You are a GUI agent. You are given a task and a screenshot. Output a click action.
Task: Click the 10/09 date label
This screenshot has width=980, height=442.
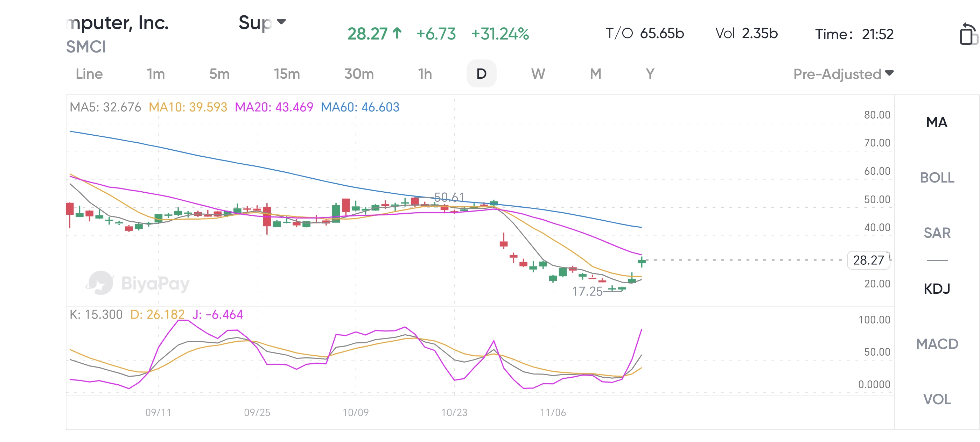[356, 412]
